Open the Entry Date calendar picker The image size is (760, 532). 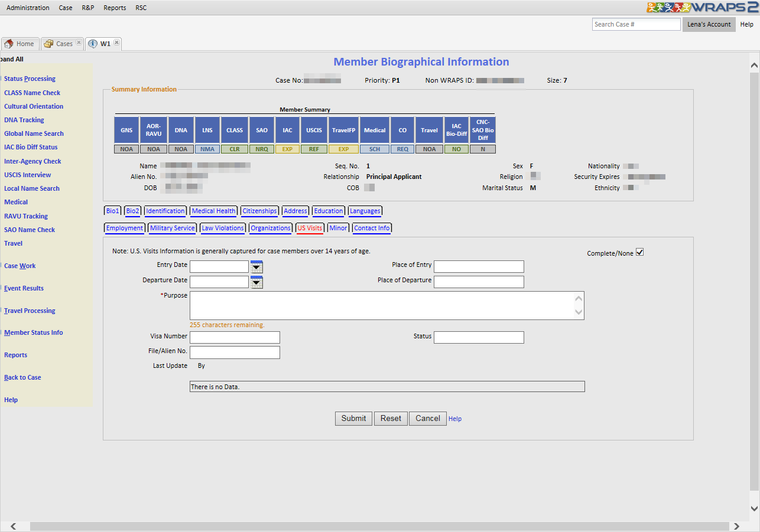256,267
